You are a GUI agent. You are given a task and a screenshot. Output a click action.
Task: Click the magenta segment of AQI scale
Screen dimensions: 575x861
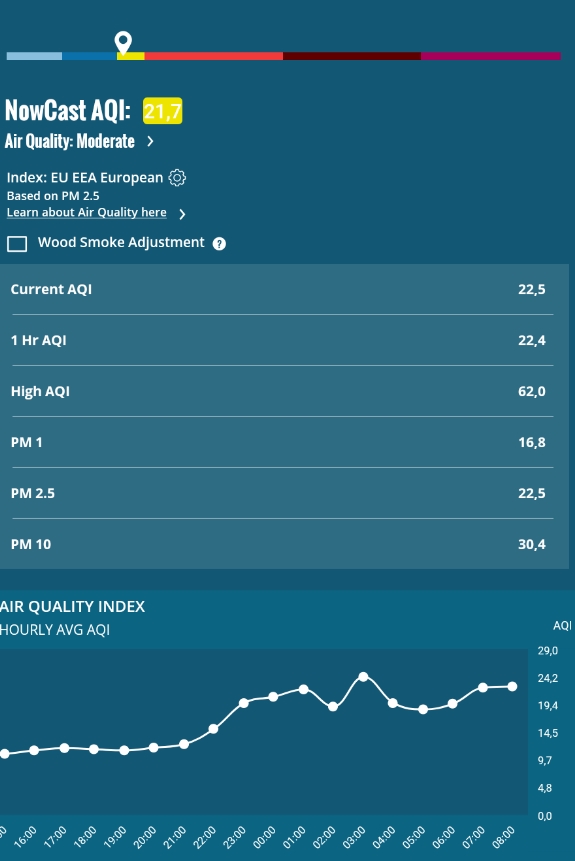point(491,56)
